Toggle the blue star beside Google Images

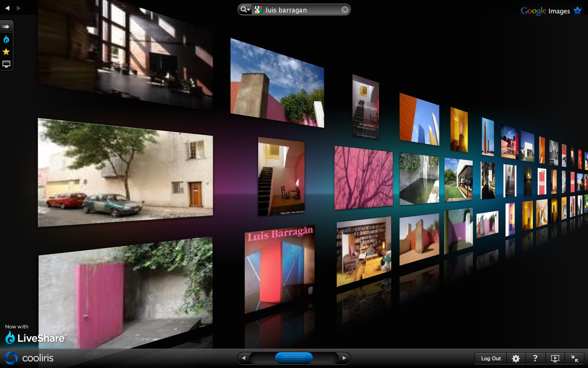[577, 11]
